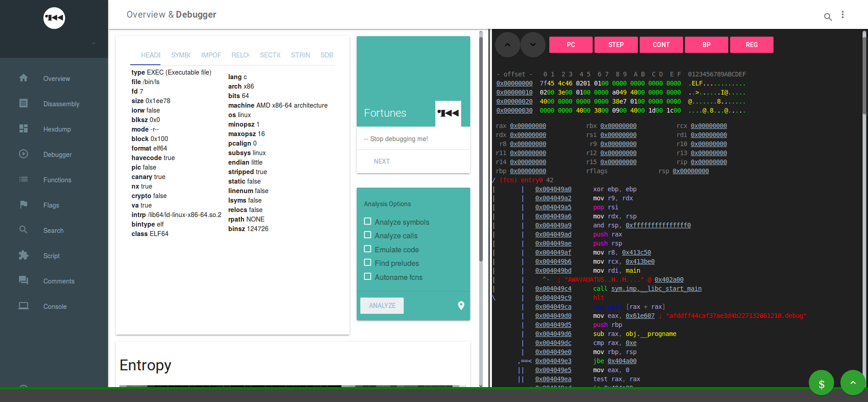Click the jbe target 0x404a00

tap(622, 361)
